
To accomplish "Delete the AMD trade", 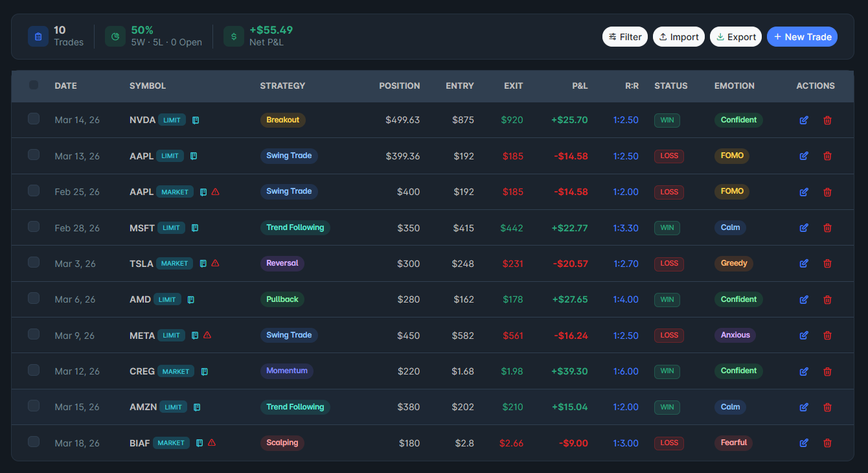I will [x=827, y=299].
